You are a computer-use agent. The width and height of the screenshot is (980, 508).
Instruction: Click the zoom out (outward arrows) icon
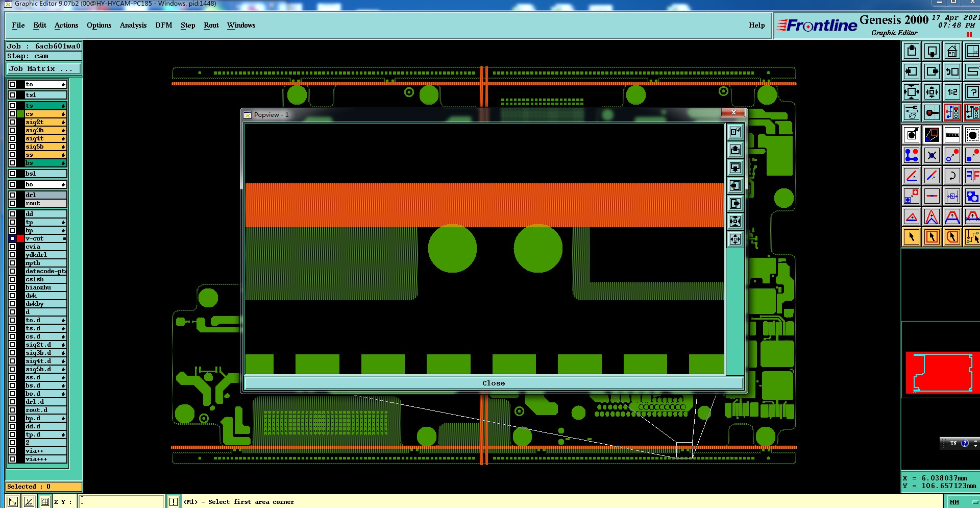coord(932,92)
